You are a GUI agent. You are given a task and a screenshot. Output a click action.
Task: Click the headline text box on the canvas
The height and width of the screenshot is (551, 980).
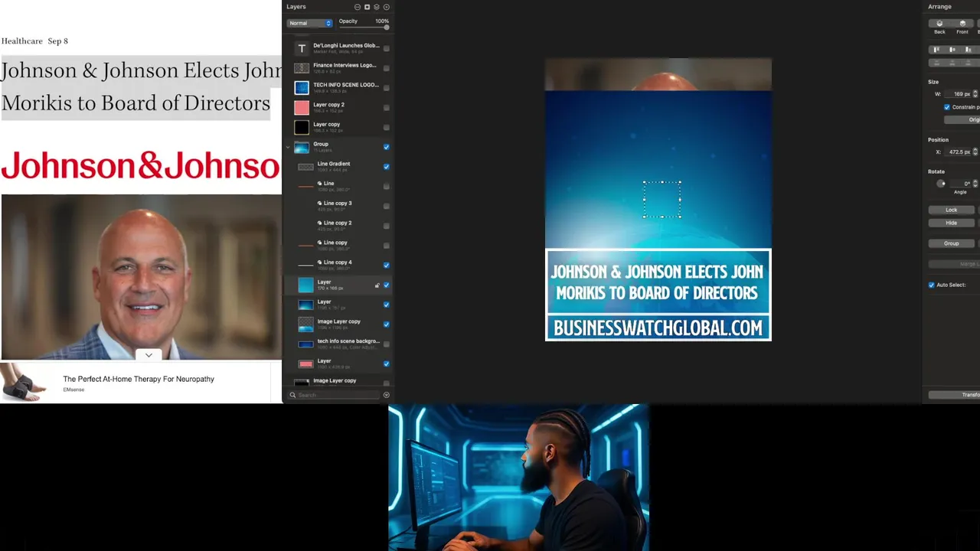[658, 282]
